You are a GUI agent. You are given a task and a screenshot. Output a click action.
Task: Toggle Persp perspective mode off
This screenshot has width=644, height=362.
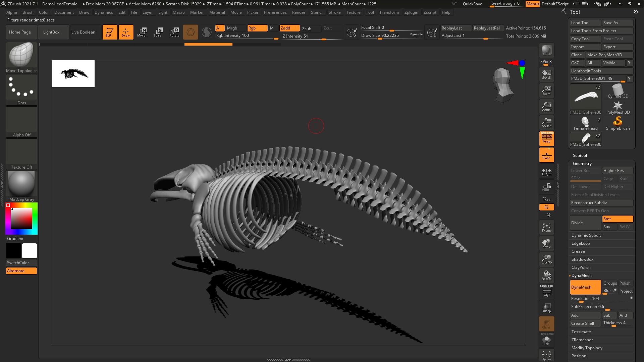click(x=546, y=138)
